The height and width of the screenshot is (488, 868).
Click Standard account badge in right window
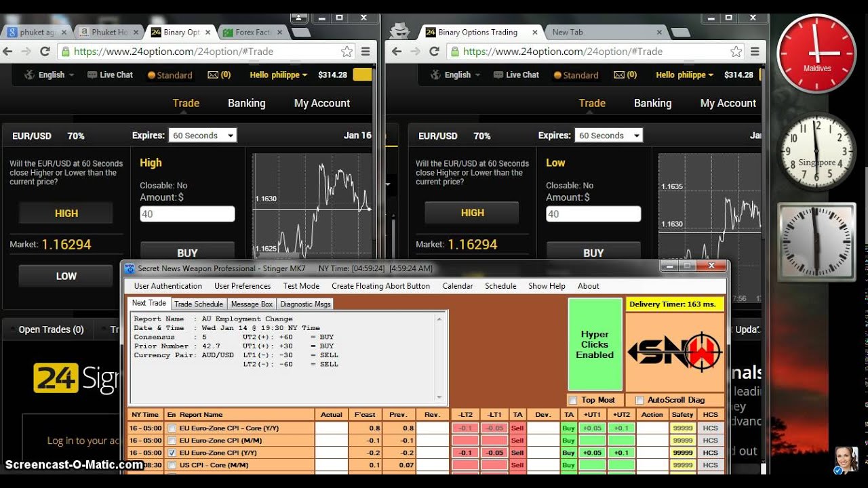coord(576,75)
